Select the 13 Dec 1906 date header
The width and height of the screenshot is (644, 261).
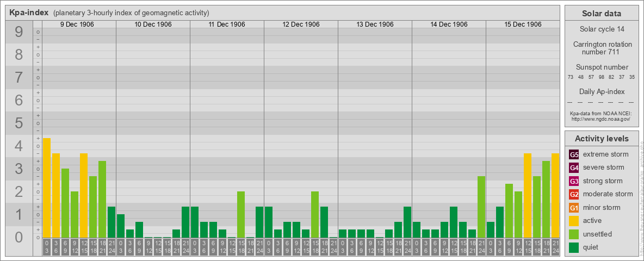pos(375,24)
